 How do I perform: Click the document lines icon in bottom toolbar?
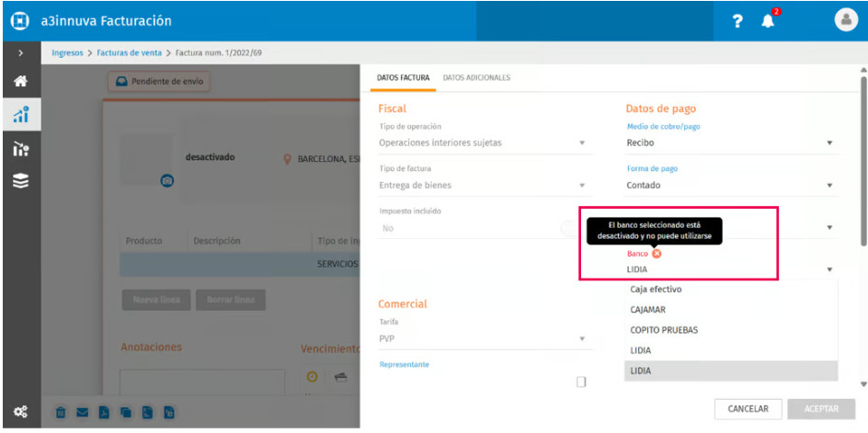click(147, 412)
